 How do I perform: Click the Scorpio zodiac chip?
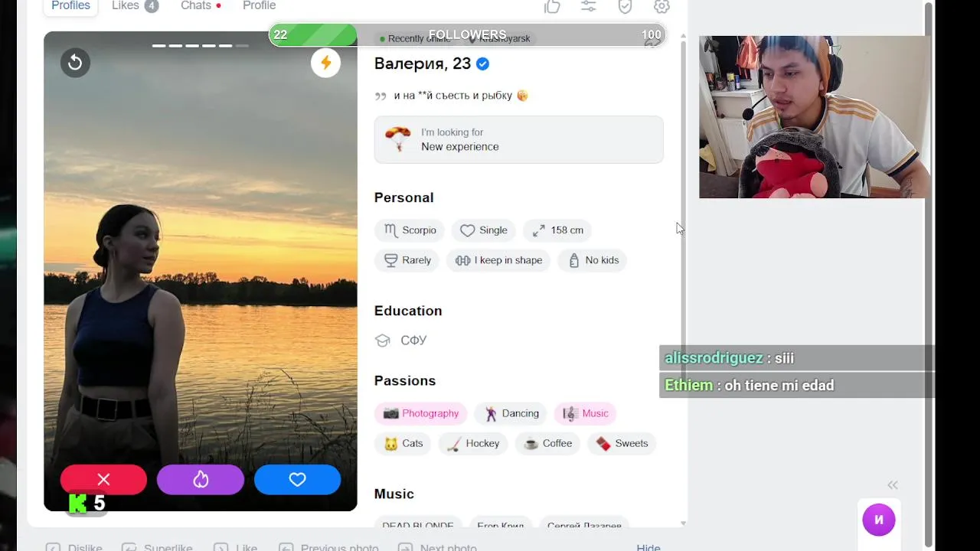click(x=410, y=230)
